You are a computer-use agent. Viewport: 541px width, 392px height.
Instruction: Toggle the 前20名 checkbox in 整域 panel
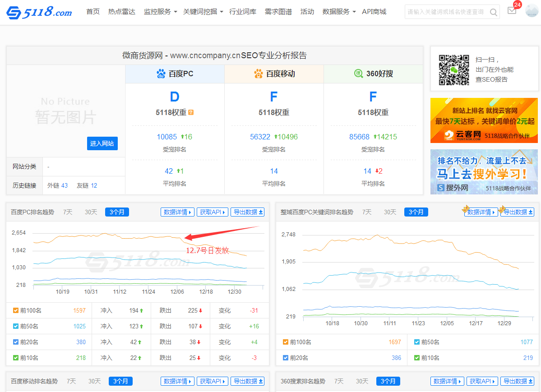(x=285, y=358)
